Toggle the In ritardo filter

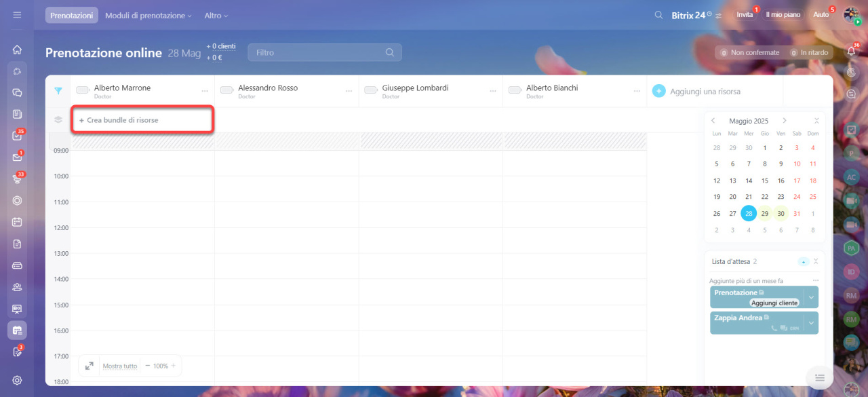(810, 52)
